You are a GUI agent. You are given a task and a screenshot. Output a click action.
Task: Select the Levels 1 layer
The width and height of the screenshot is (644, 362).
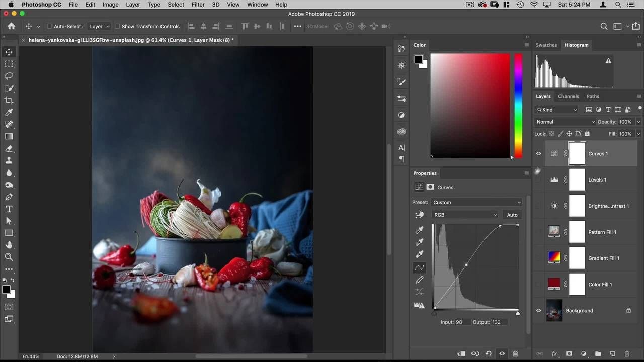[x=597, y=180]
